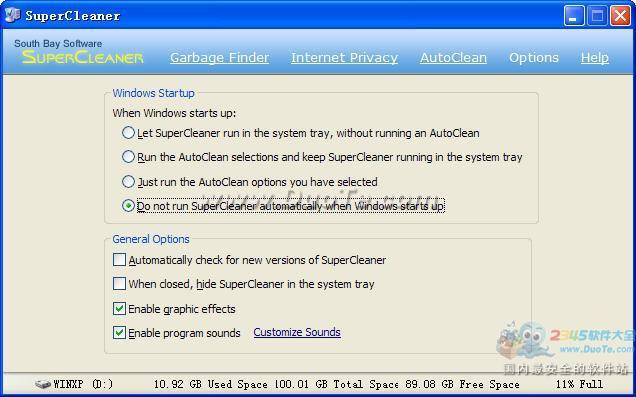Viewport: 636px width, 397px height.
Task: Minimize the SuperCleaner window
Action: click(x=574, y=16)
